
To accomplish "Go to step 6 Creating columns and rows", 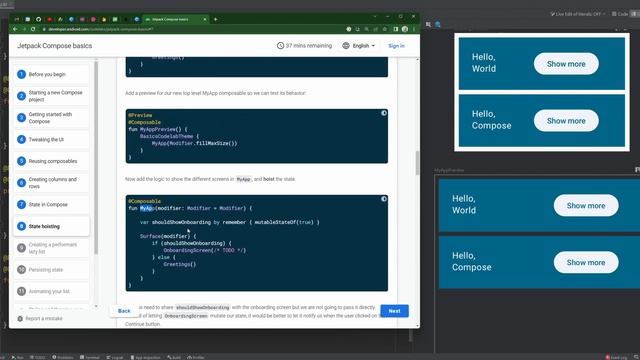I will (51, 182).
